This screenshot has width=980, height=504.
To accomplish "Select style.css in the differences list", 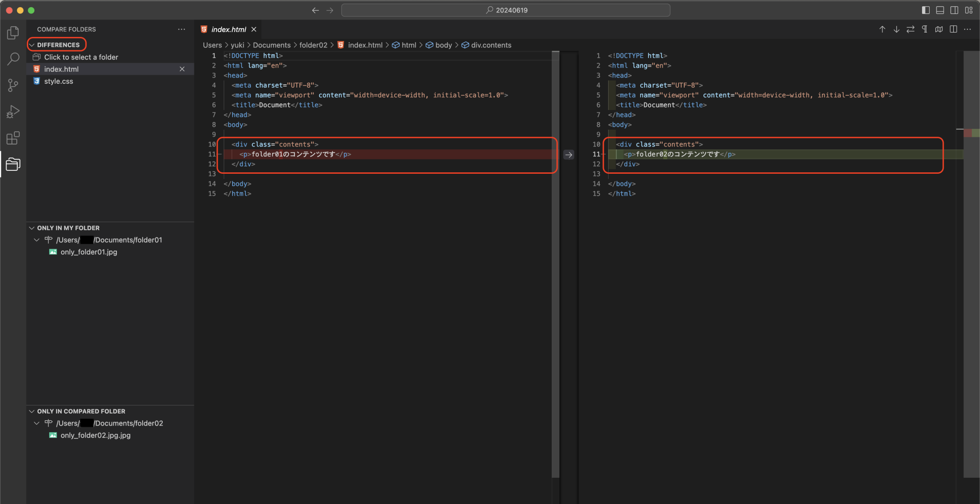I will pyautogui.click(x=58, y=81).
